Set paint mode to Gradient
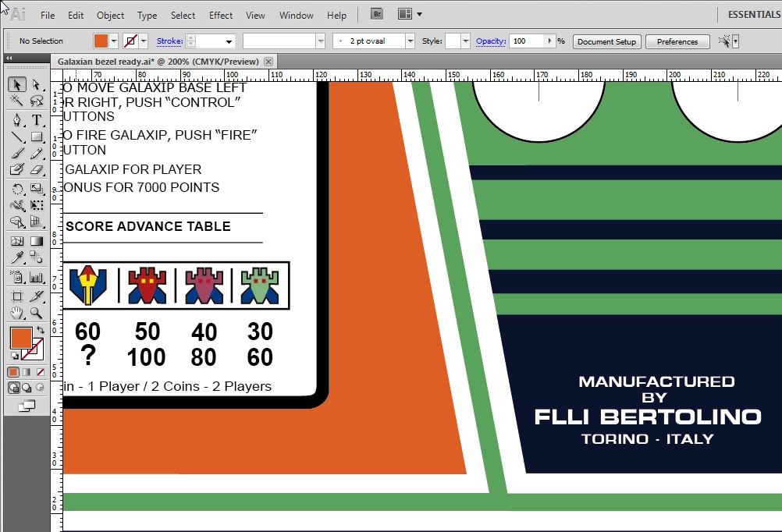Viewport: 782px width, 532px height. coord(27,372)
